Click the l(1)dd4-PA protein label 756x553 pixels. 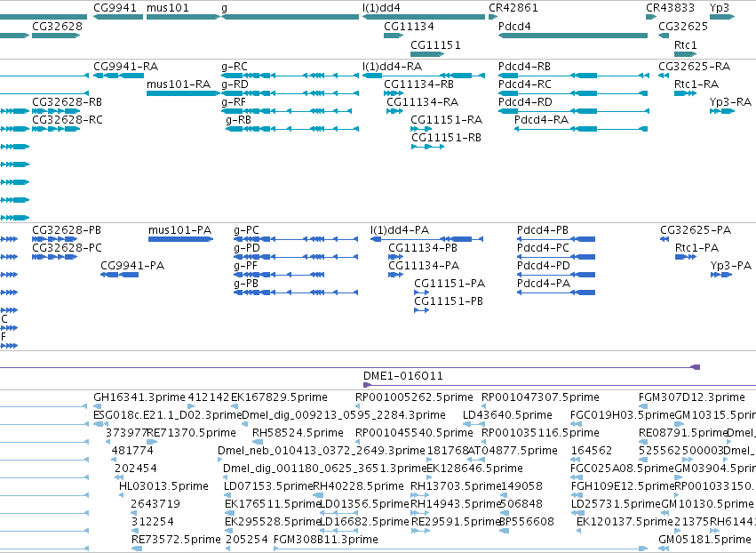[400, 229]
